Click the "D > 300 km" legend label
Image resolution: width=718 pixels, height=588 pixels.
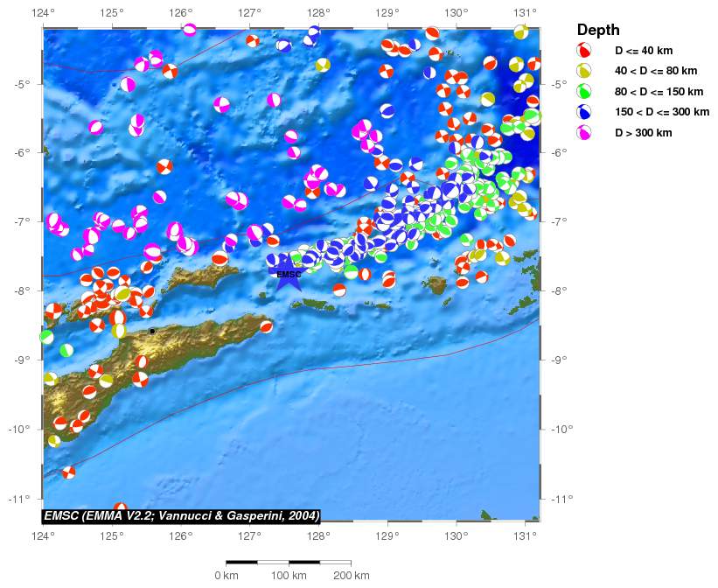pos(643,133)
